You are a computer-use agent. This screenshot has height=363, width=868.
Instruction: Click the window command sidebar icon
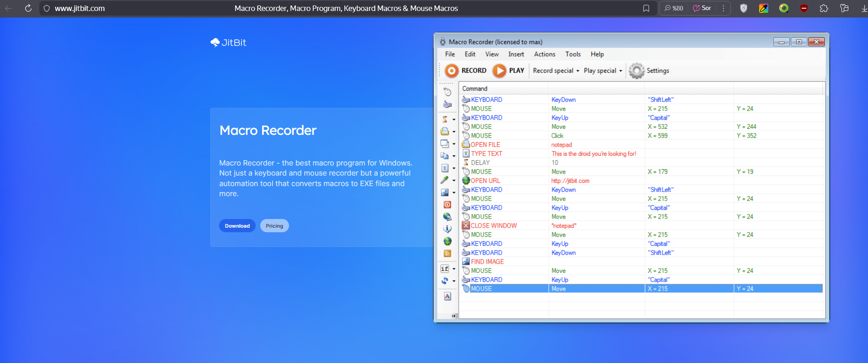(x=445, y=144)
